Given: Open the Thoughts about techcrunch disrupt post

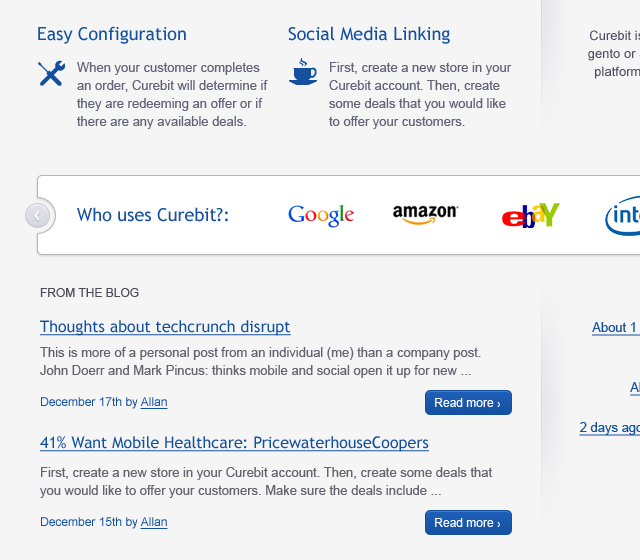Looking at the screenshot, I should point(165,327).
